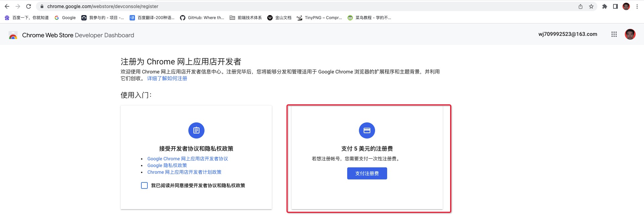Open Chrome 网上应用店开发者计划政策 link

[x=184, y=172]
